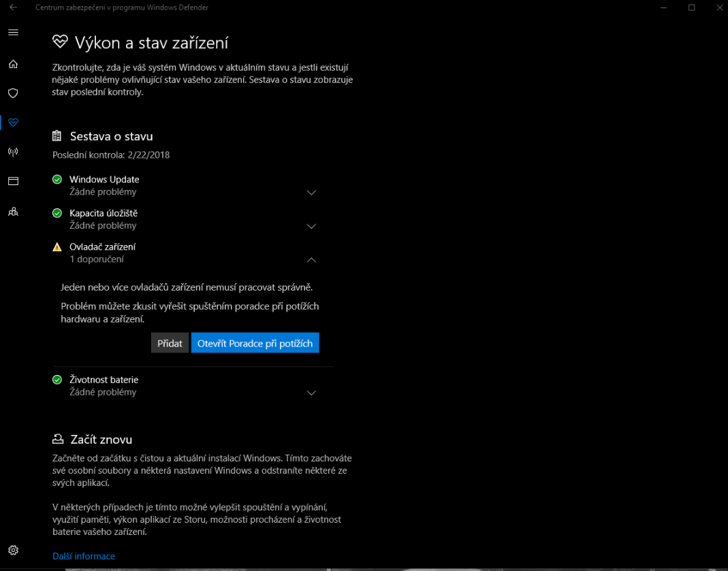Click the green check beside Windows Update
728x571 pixels.
tap(57, 179)
